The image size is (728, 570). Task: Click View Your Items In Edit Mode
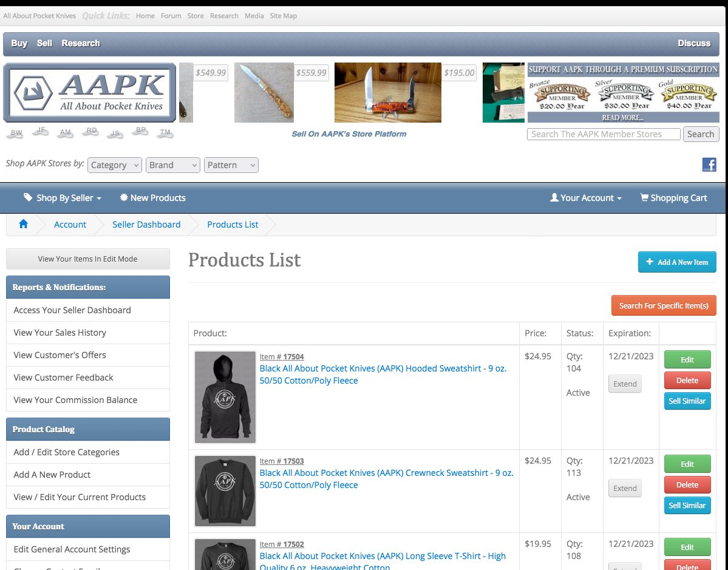coord(88,259)
